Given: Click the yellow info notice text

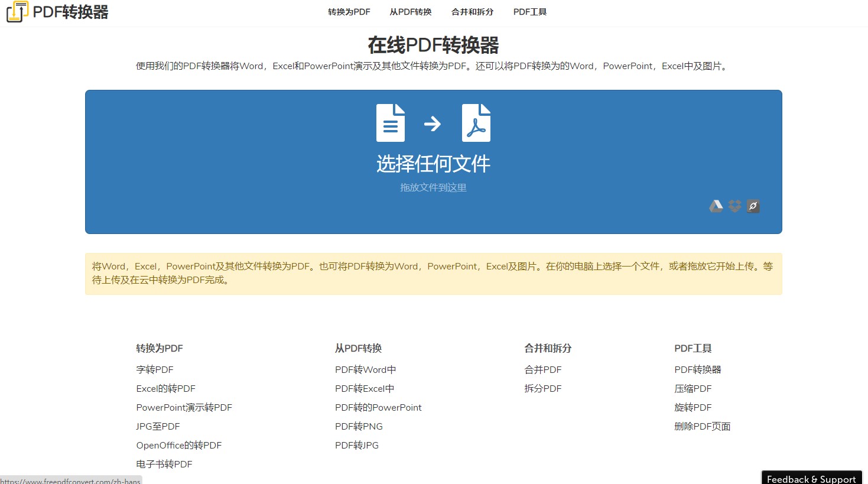Looking at the screenshot, I should click(433, 273).
